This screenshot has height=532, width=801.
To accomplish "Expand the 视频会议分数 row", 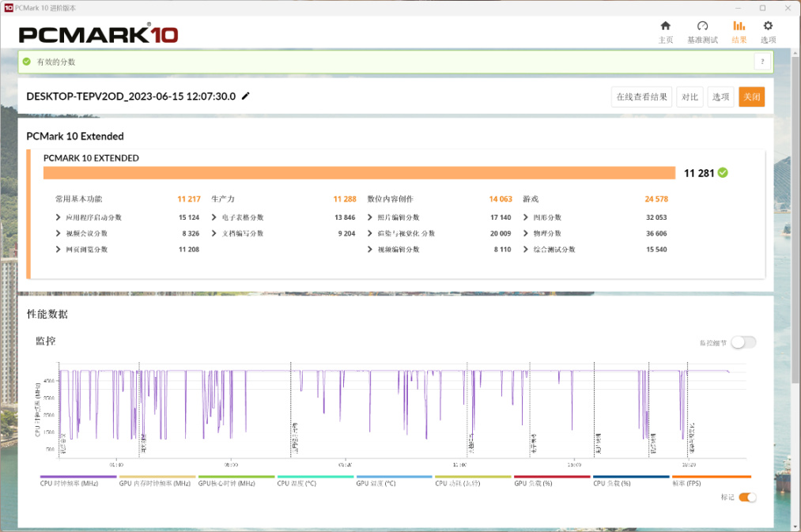I will (58, 233).
